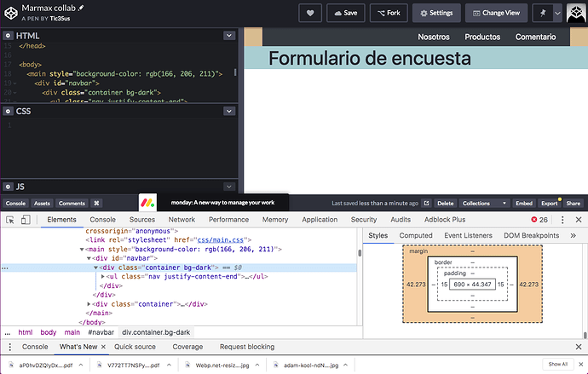588x374 pixels.
Task: Open the HTML editor settings gear
Action: click(x=9, y=35)
